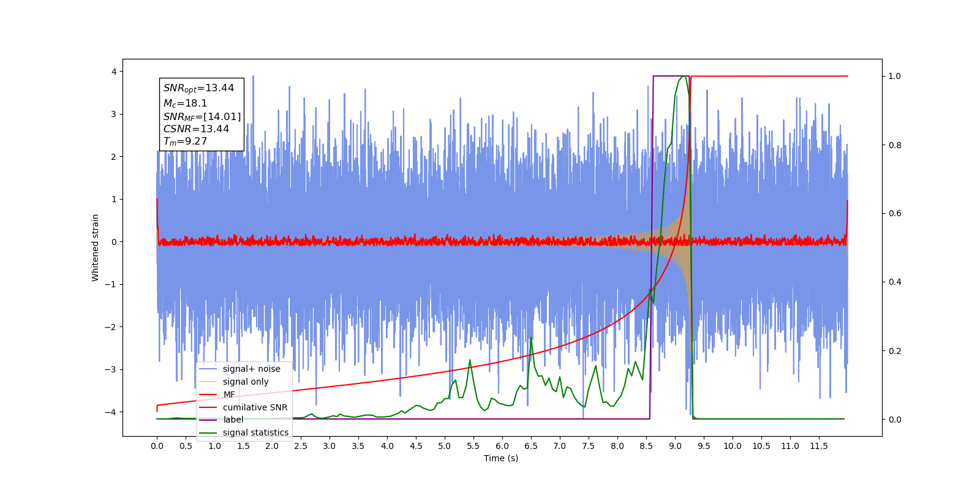Click the 4.5 tick on time axis
The width and height of the screenshot is (980, 490).
tap(416, 446)
